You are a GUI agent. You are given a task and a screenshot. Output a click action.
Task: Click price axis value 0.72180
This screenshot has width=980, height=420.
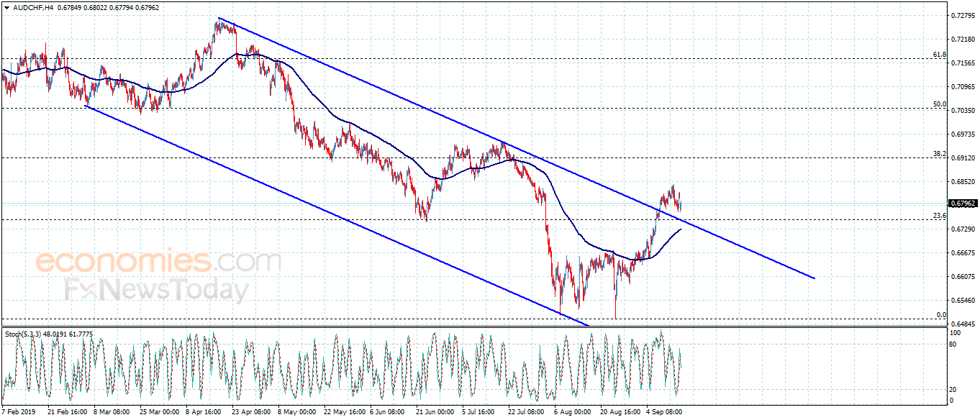[x=963, y=39]
